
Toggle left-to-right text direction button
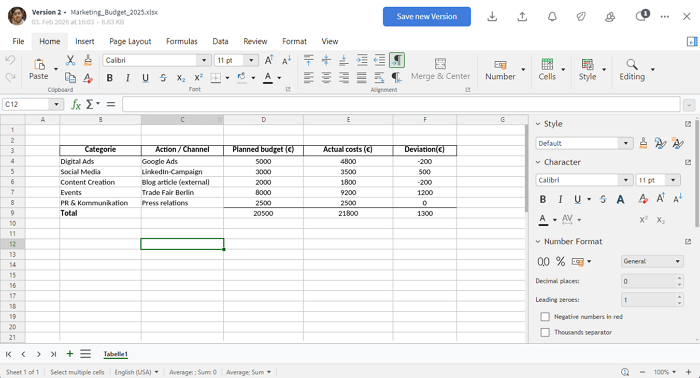pos(397,60)
